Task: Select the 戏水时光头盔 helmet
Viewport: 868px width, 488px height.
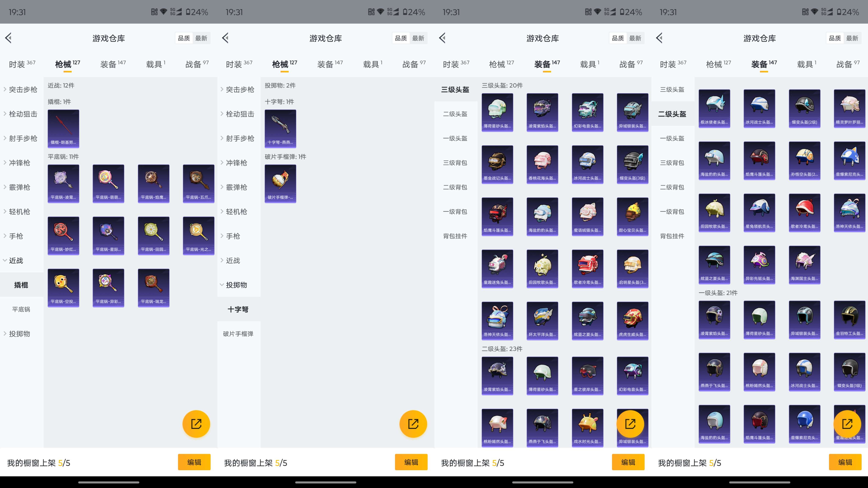Action: [588, 428]
